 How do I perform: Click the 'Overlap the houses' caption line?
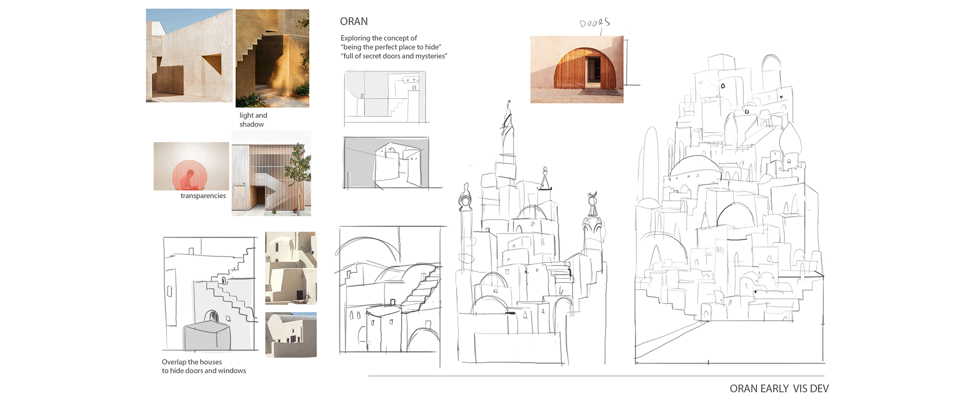point(192,362)
